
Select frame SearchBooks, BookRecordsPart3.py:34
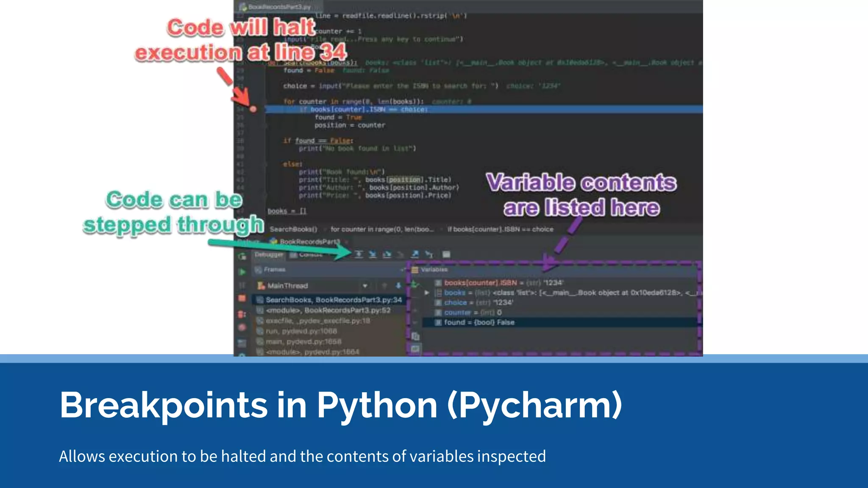pos(329,300)
